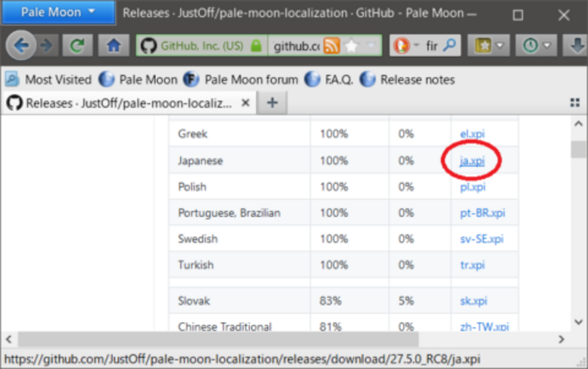The height and width of the screenshot is (369, 588).
Task: Click the Pale Moon forum favicon
Action: (191, 80)
